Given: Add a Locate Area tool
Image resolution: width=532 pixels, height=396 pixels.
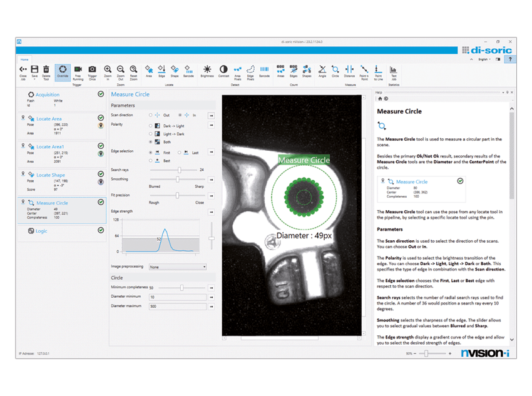Looking at the screenshot, I should coord(149,71).
